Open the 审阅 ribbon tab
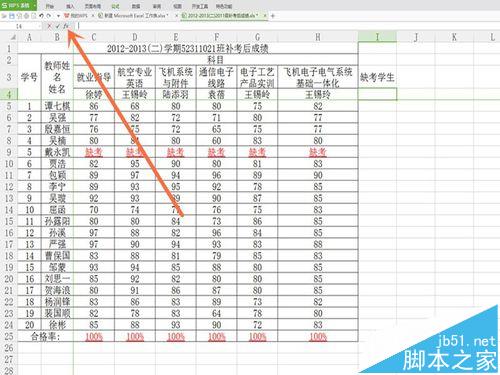Screen dimensions: 500x375 click(x=157, y=6)
